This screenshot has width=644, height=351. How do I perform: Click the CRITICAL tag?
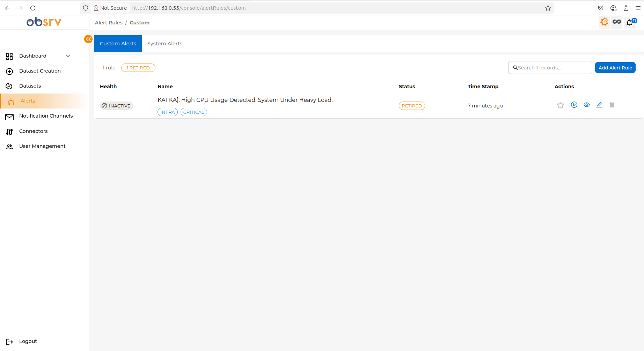[194, 112]
